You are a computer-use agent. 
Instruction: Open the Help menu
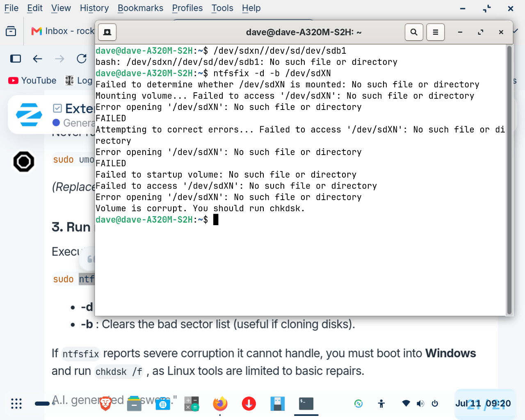tap(251, 8)
